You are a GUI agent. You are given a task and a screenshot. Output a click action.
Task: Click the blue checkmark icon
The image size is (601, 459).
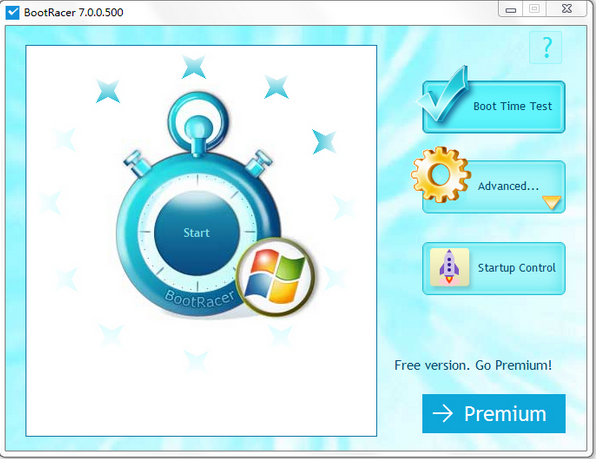[445, 94]
